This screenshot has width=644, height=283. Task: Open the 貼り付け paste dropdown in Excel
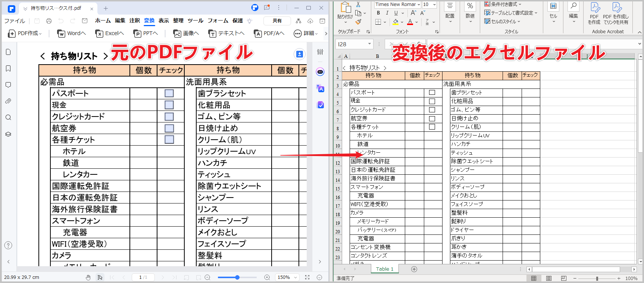[345, 21]
